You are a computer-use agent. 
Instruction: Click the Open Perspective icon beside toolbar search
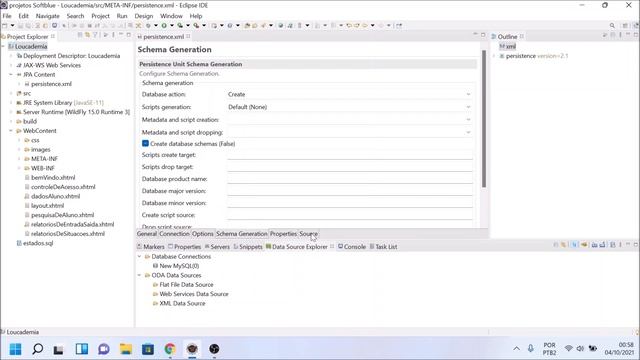point(625,25)
